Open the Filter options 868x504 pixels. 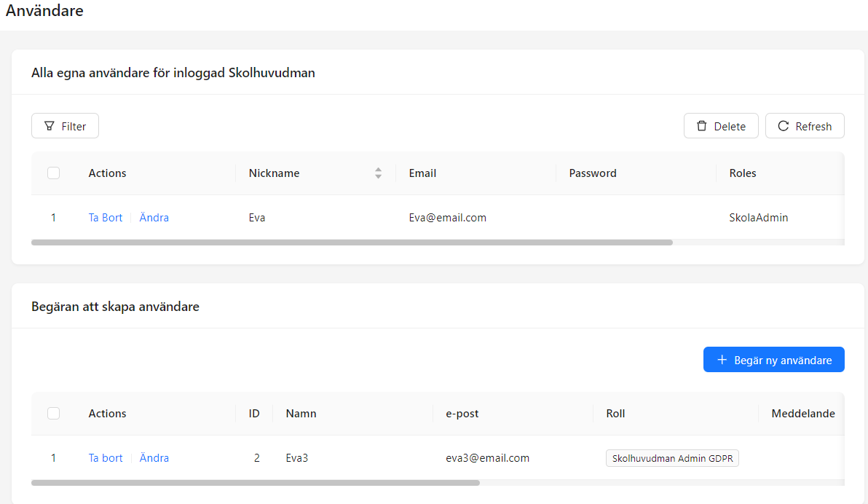tap(65, 126)
